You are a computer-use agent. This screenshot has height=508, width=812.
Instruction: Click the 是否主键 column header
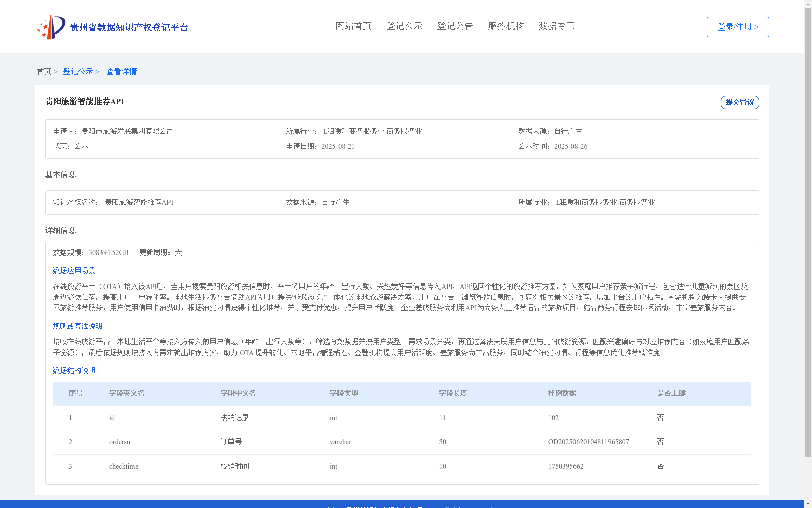pos(671,393)
